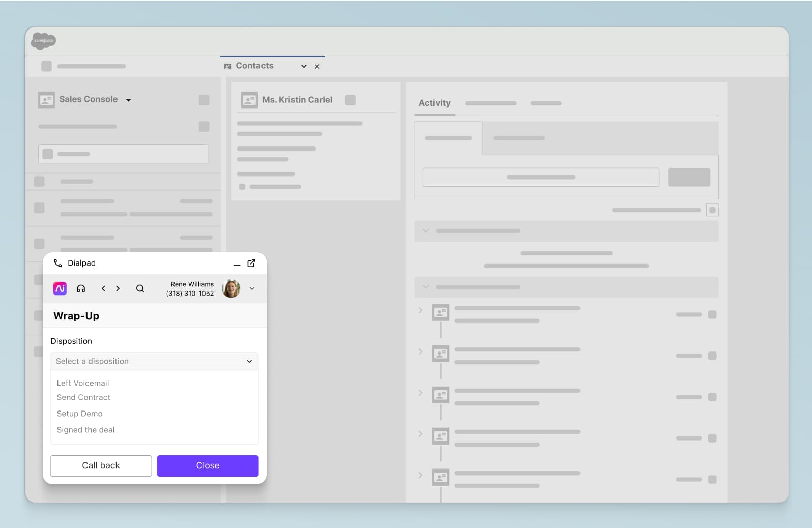Expand the caller options chevron beside avatar
This screenshot has height=528, width=812.
[252, 288]
